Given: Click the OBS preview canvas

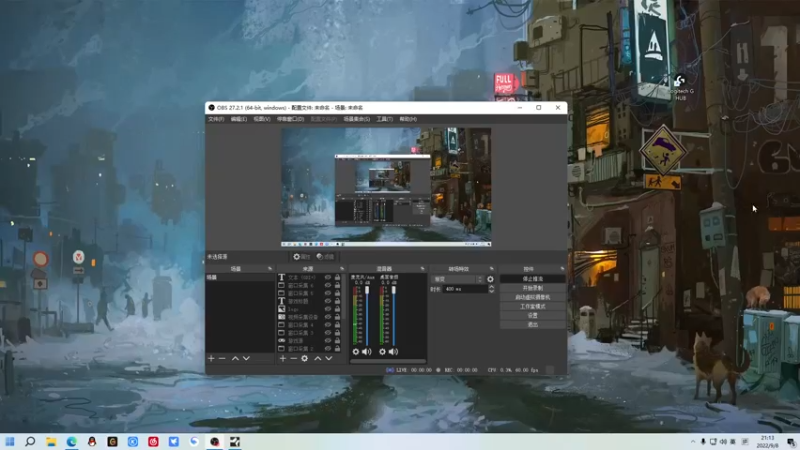Looking at the screenshot, I should [x=386, y=187].
